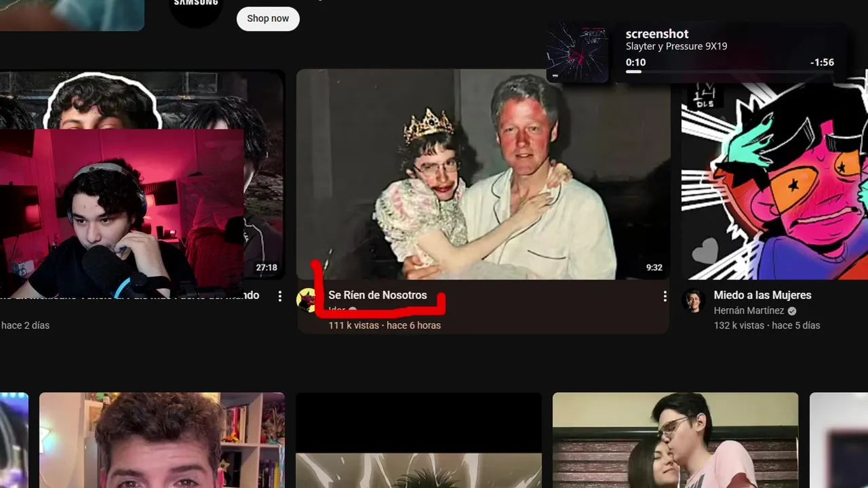Viewport: 868px width, 488px height.
Task: Click the screenshot song title in media overlay
Action: [x=657, y=34]
